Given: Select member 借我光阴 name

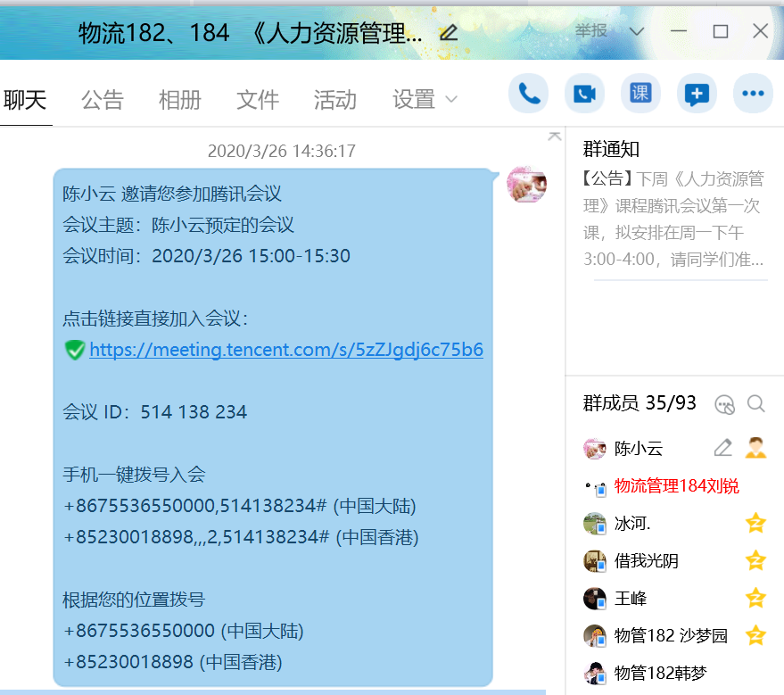Looking at the screenshot, I should (647, 560).
